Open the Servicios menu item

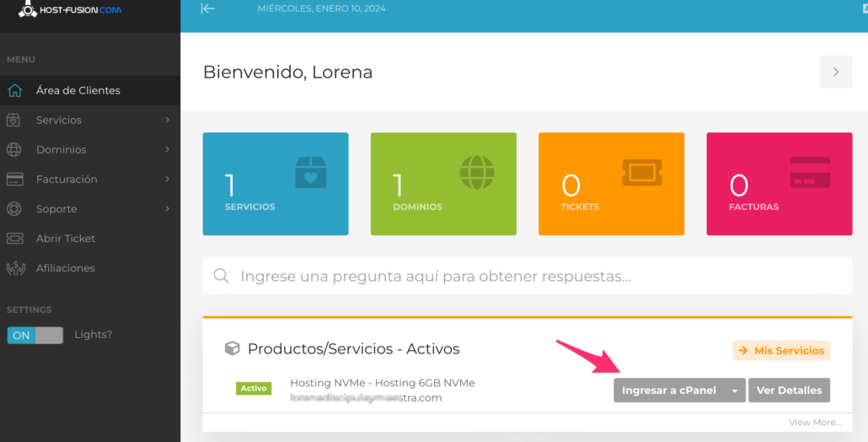[x=90, y=120]
